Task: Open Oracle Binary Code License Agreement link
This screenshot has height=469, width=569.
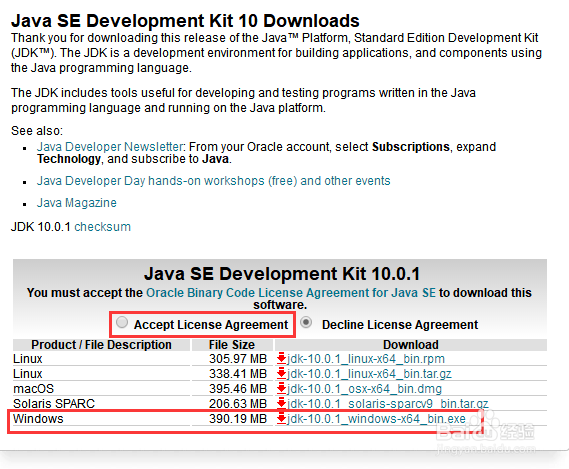Action: pyautogui.click(x=291, y=293)
